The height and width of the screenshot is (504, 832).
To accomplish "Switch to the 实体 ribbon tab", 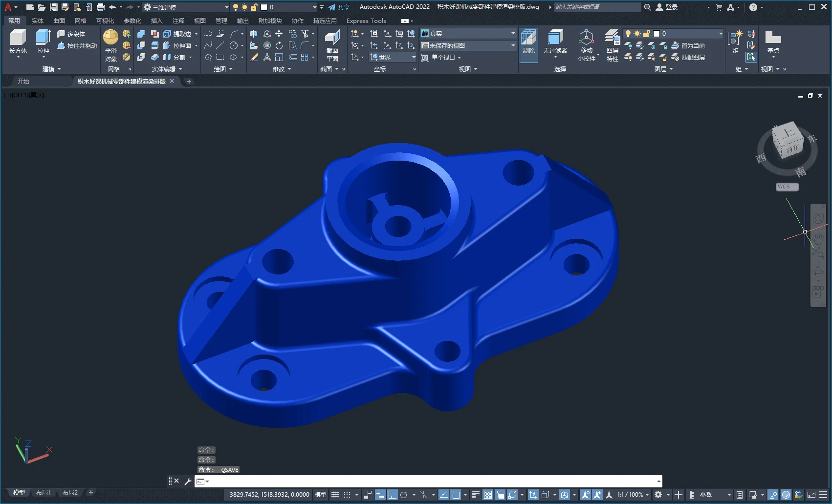I will point(37,21).
